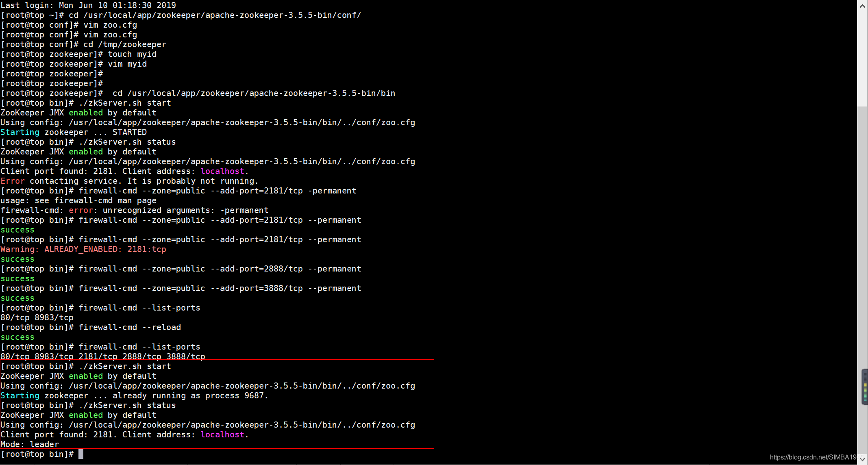Click the '--add-port=2888/tcp' argument text
The height and width of the screenshot is (465, 868).
click(257, 269)
